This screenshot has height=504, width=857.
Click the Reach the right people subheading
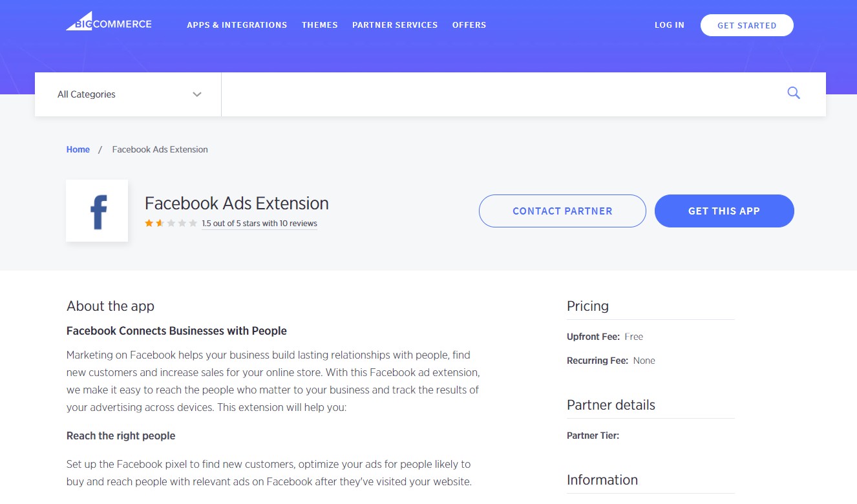coord(121,436)
